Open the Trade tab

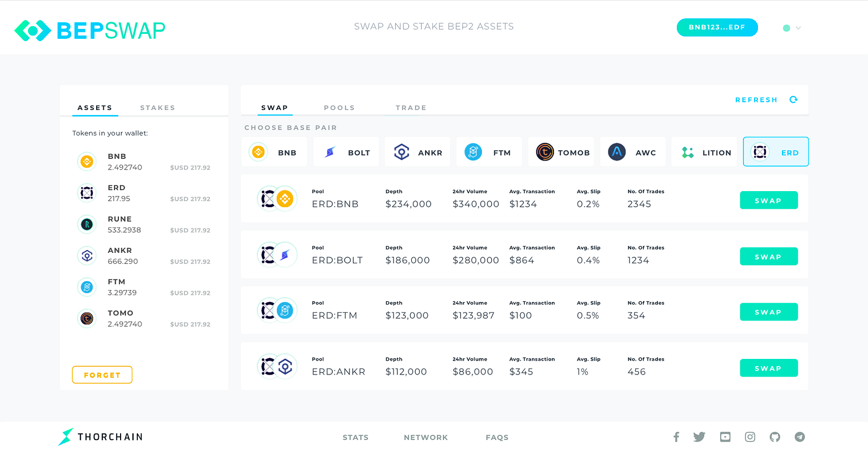coord(411,108)
